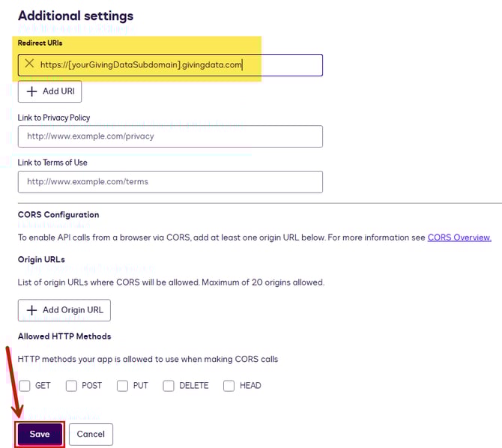
Task: Click the Cancel button
Action: pos(91,435)
